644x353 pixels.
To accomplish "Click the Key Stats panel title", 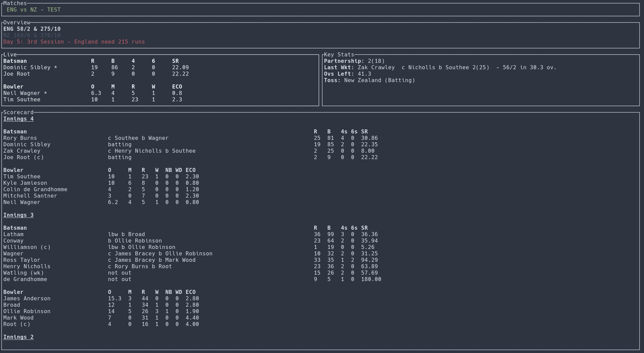I will [x=339, y=55].
